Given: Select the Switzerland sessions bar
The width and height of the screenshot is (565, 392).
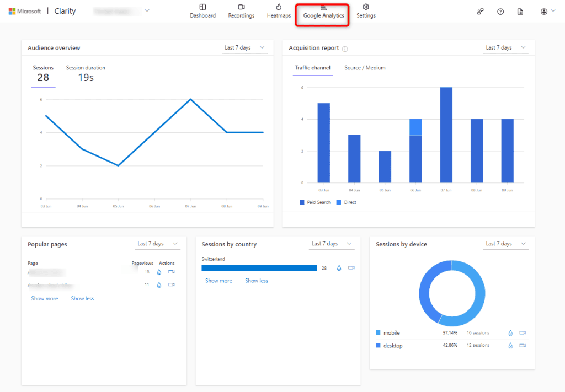Looking at the screenshot, I should 259,268.
